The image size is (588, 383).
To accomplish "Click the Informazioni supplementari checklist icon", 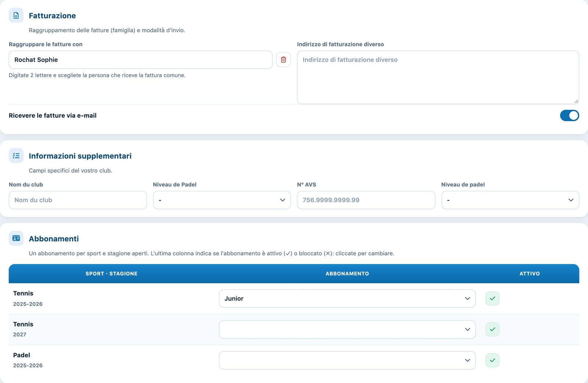I will [16, 156].
